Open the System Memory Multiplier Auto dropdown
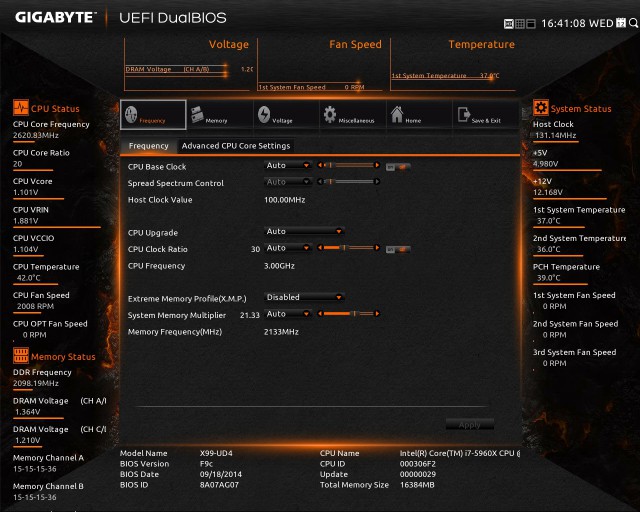640x512 pixels. pos(288,314)
